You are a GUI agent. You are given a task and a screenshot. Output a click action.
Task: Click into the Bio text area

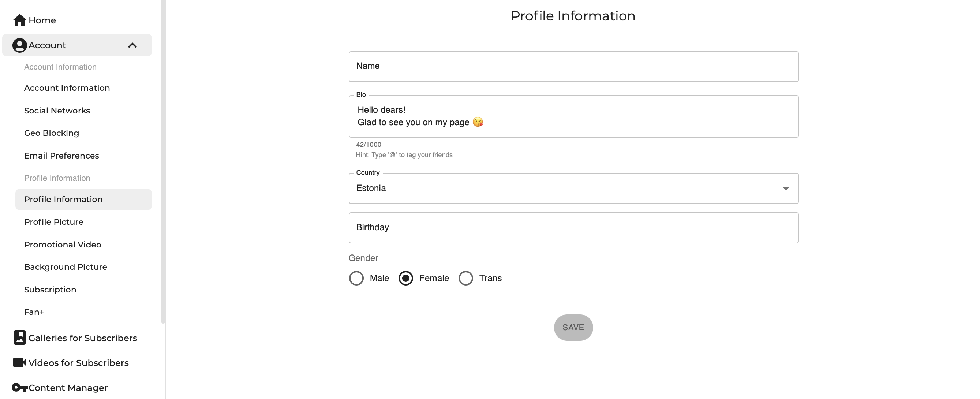pos(573,116)
